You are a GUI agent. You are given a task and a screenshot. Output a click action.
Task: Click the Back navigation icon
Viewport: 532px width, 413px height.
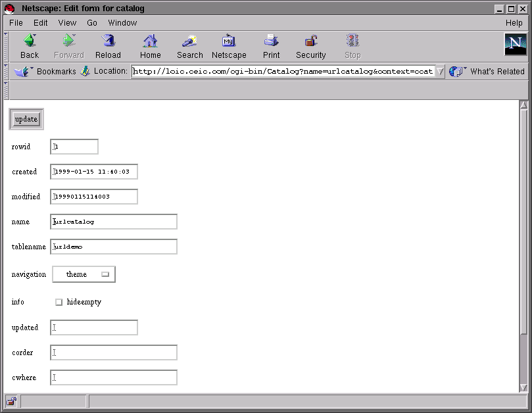[x=30, y=46]
